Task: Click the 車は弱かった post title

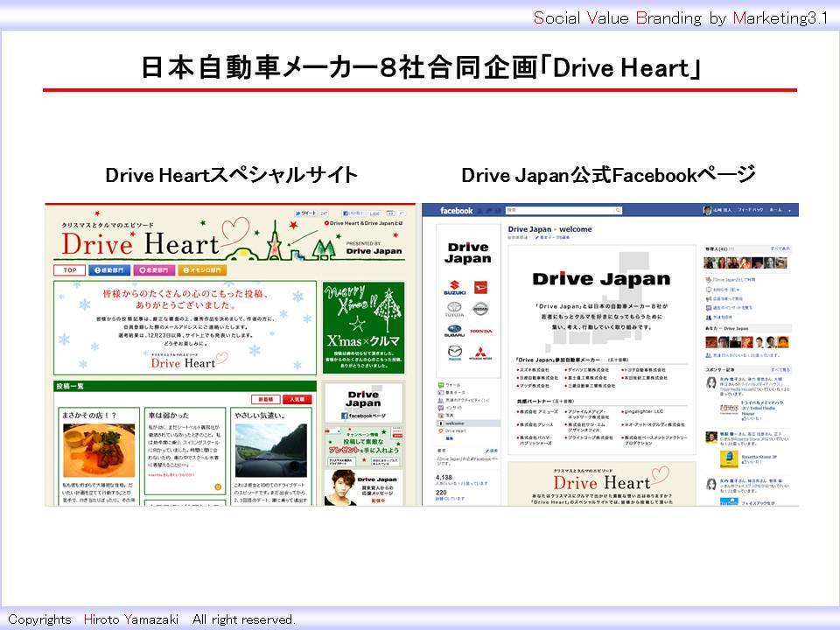Action: 169,415
